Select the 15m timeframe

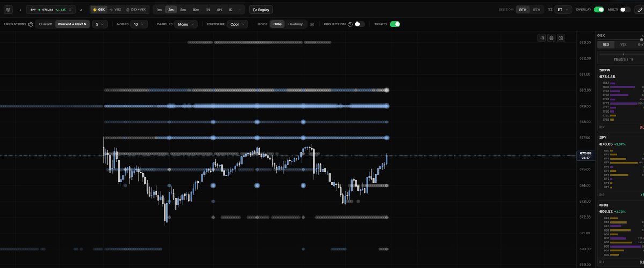195,10
